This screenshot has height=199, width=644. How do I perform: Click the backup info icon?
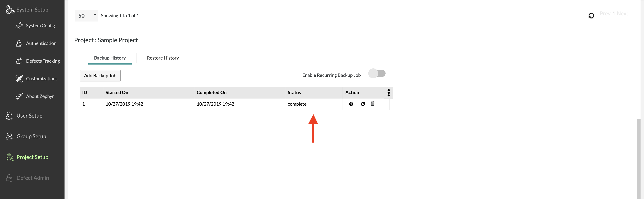(x=351, y=104)
